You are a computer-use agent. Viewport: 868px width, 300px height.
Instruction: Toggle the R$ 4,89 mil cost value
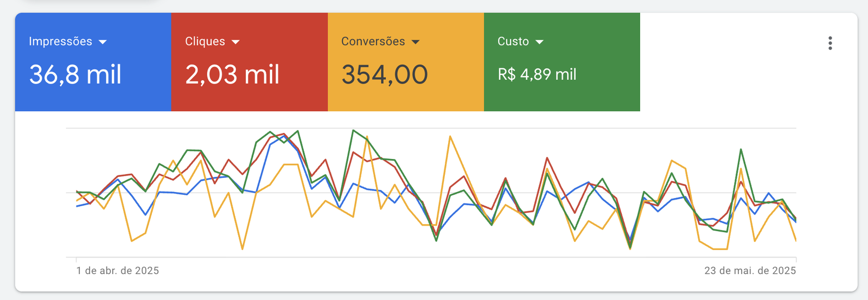(x=537, y=74)
